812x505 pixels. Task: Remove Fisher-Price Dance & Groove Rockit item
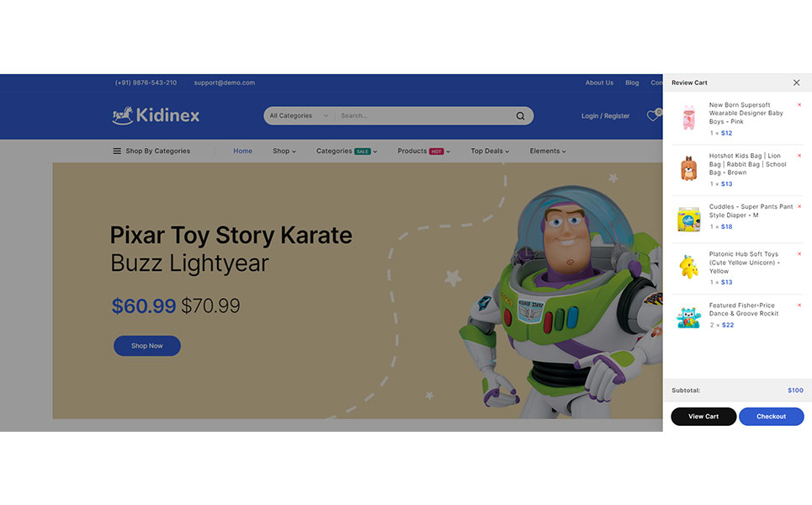pyautogui.click(x=799, y=306)
